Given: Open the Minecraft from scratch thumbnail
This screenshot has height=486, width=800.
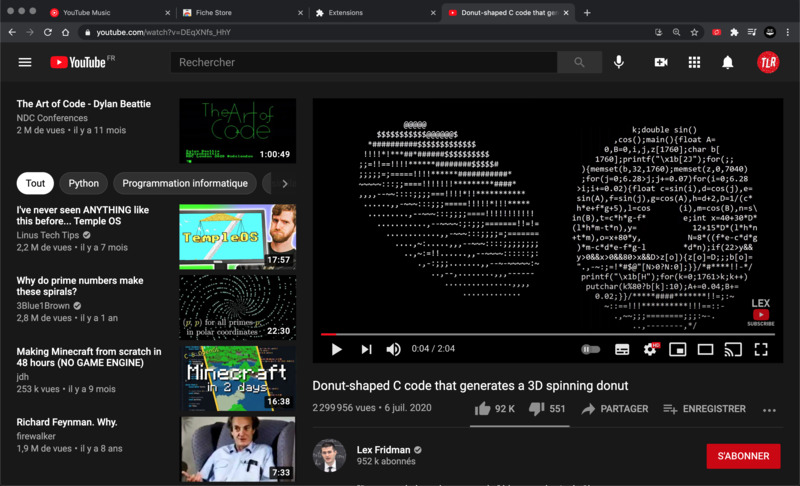Looking at the screenshot, I should click(x=238, y=378).
